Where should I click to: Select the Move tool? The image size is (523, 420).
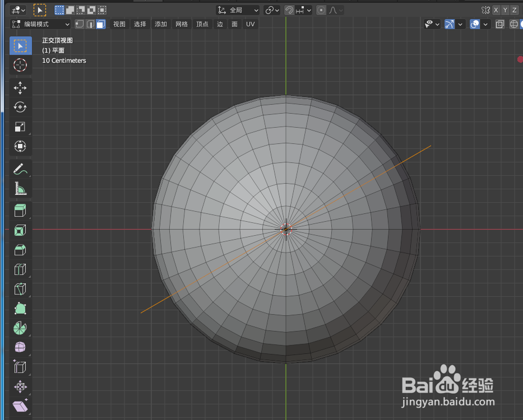point(20,88)
